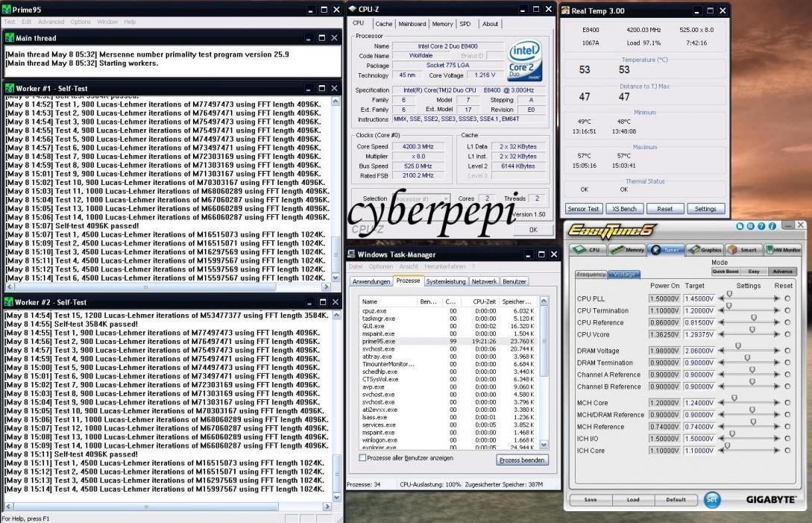812x523 pixels.
Task: Select Quick Boost mode in EasyTune6
Action: coord(726,272)
